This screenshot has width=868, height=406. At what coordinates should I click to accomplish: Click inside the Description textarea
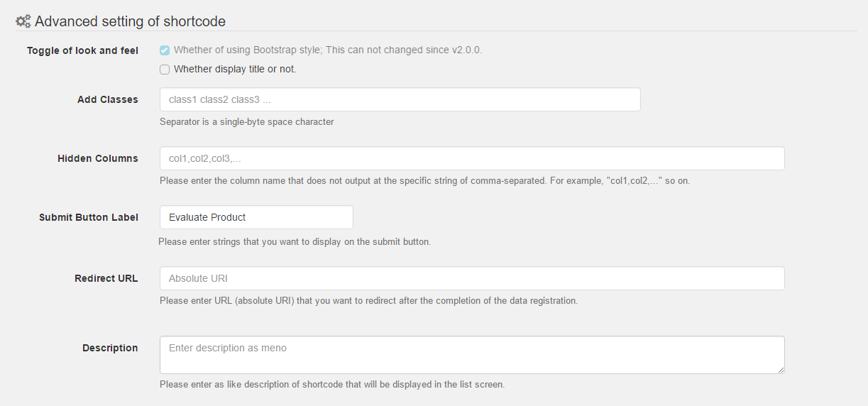[x=472, y=355]
